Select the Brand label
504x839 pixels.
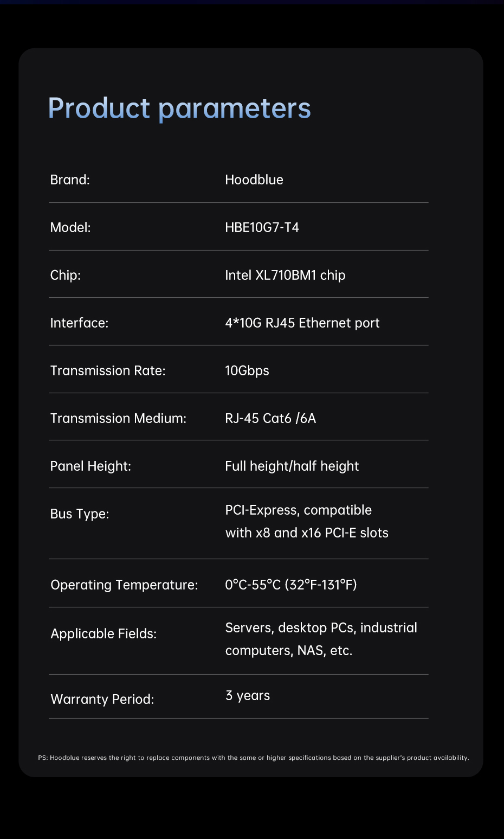(70, 180)
